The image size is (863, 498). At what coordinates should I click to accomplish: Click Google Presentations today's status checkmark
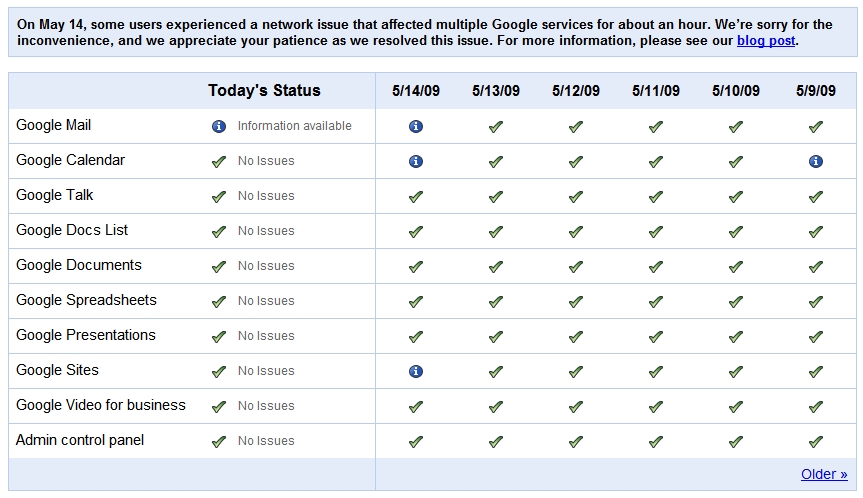click(x=219, y=337)
